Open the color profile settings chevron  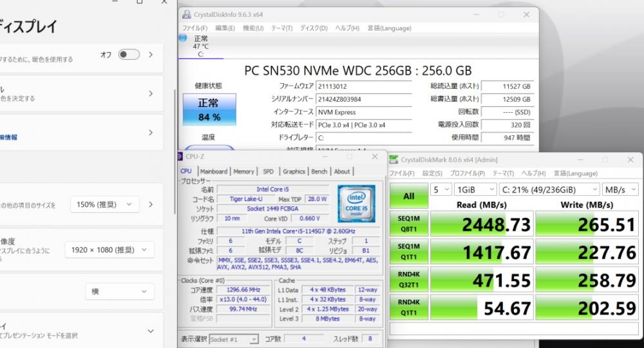point(151,93)
